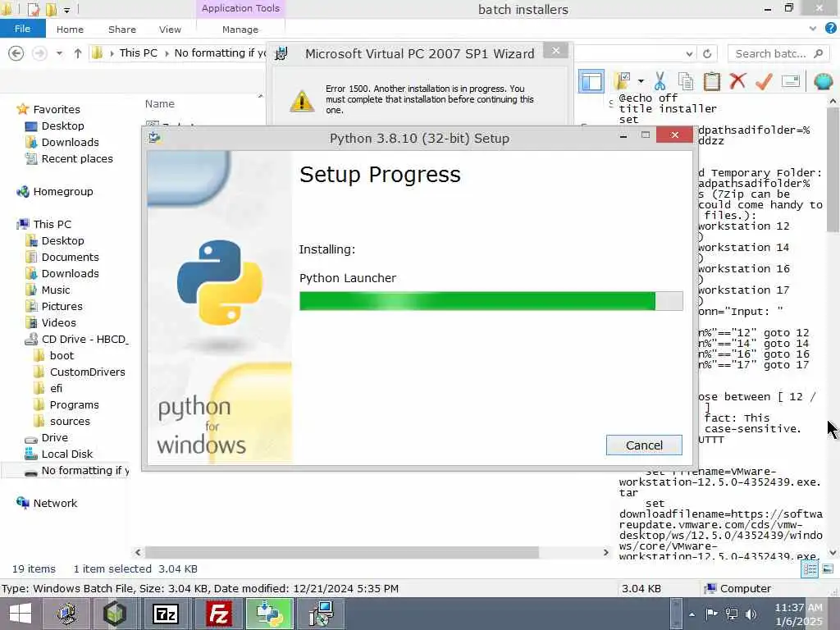Click This PC in the address bar
The height and width of the screenshot is (630, 840).
(x=138, y=53)
